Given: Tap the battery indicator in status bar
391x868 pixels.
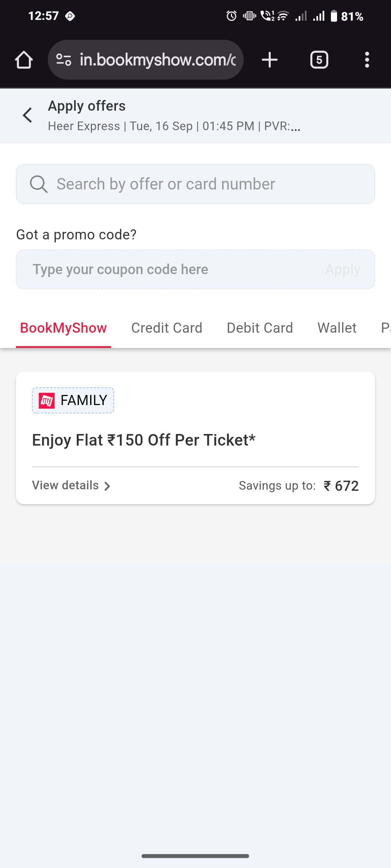Looking at the screenshot, I should tap(334, 16).
